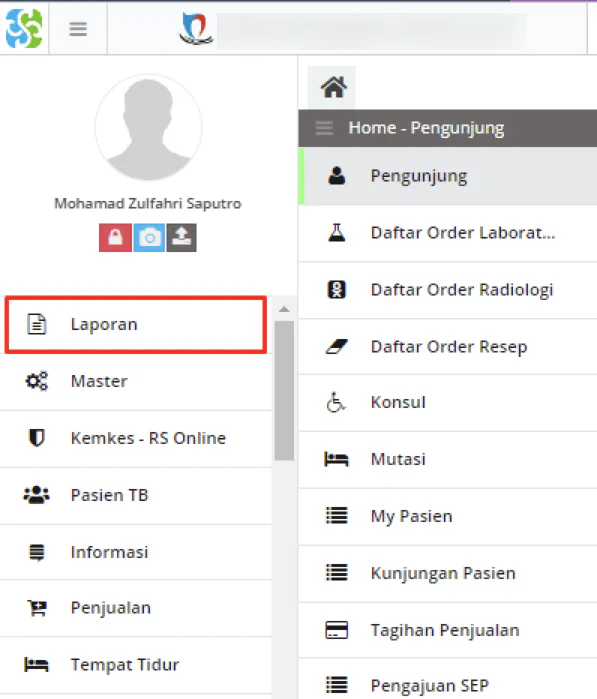Expand the Home - Pengunjung panel menu icon
This screenshot has height=699, width=597.
coord(324,128)
